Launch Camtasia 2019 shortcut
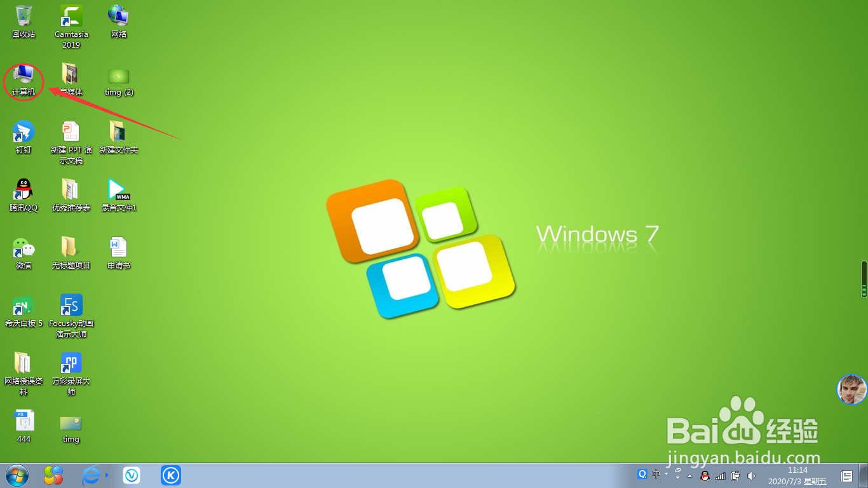Viewport: 868px width, 488px height. [x=71, y=27]
